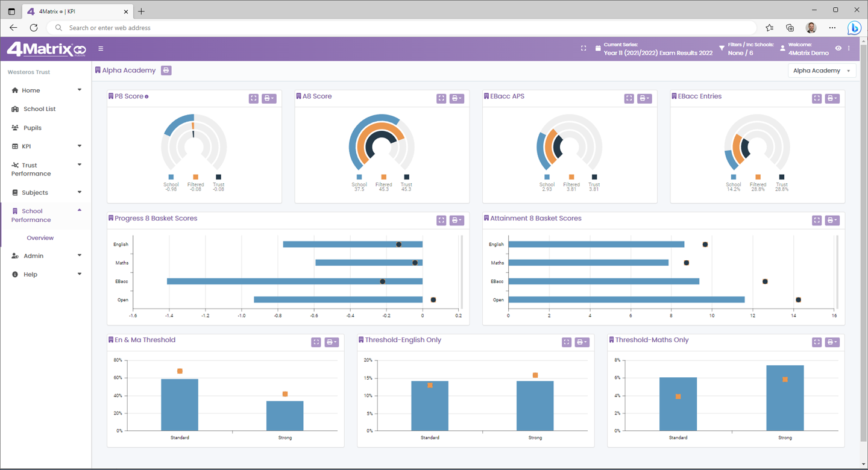The height and width of the screenshot is (470, 868).
Task: Open the three-dot options menu in the header
Action: point(849,48)
